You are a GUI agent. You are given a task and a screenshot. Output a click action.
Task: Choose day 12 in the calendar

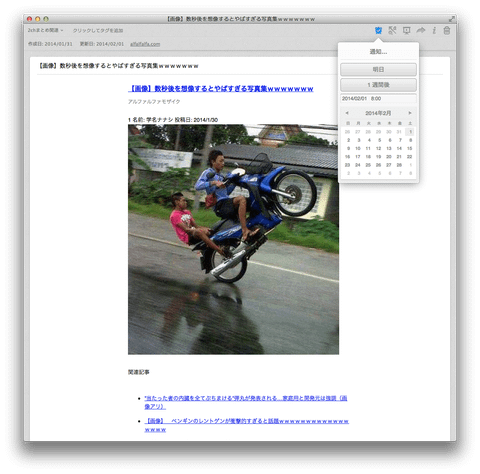[x=378, y=148]
